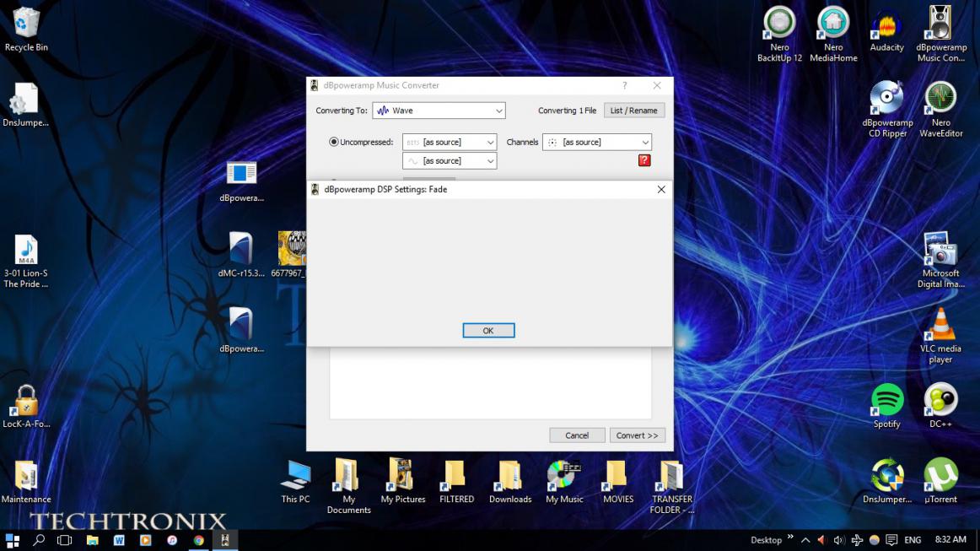Select the Uncompressed radio button

click(x=334, y=142)
